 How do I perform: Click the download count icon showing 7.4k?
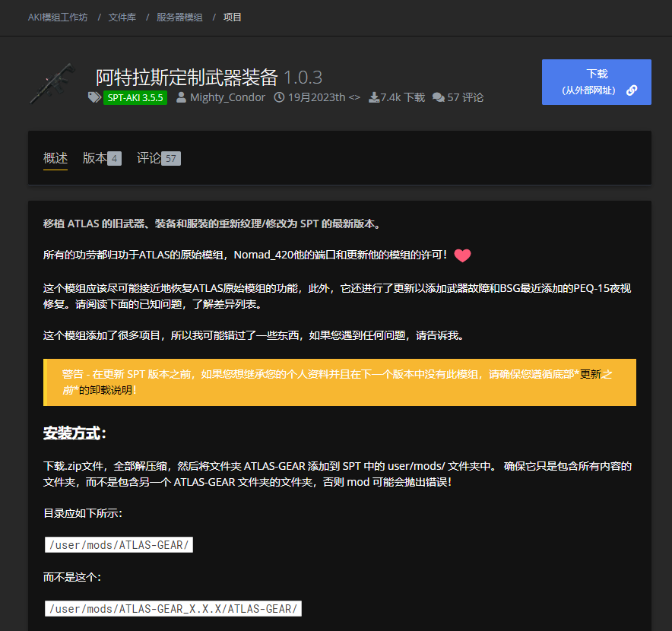372,97
